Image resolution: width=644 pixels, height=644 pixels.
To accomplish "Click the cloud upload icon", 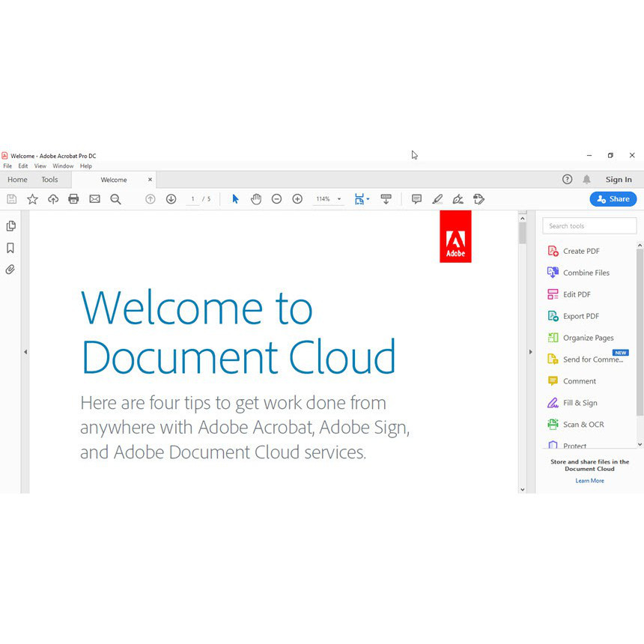I will [53, 199].
